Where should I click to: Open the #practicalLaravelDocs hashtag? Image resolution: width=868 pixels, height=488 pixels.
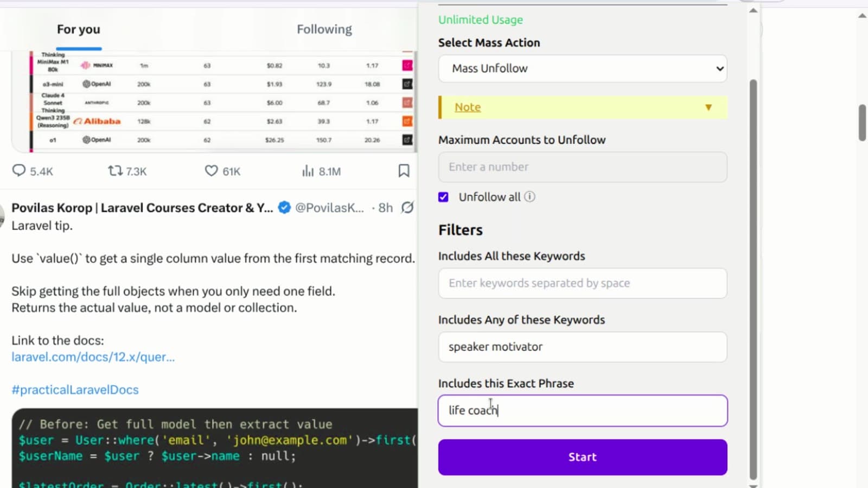tap(75, 390)
